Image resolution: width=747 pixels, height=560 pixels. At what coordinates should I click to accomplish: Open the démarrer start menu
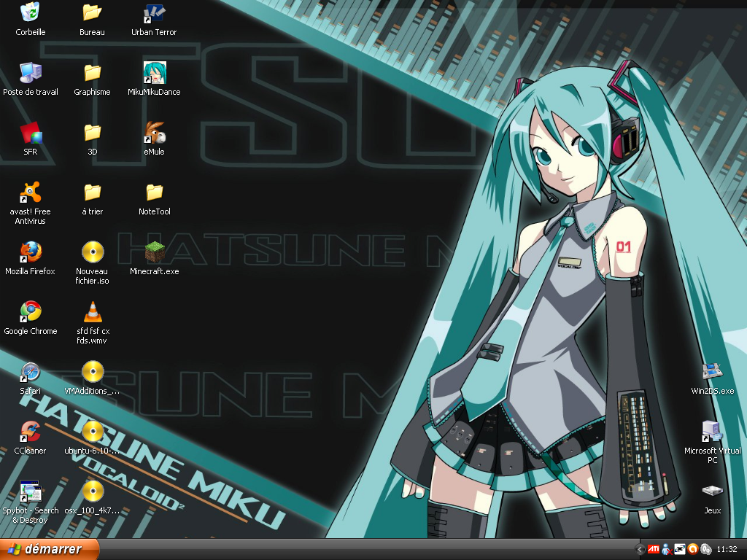point(50,550)
